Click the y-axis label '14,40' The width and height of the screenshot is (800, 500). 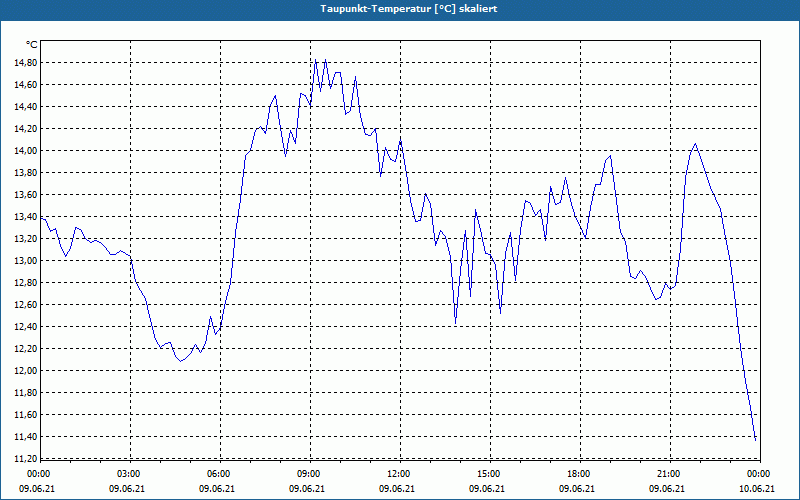tap(26, 107)
